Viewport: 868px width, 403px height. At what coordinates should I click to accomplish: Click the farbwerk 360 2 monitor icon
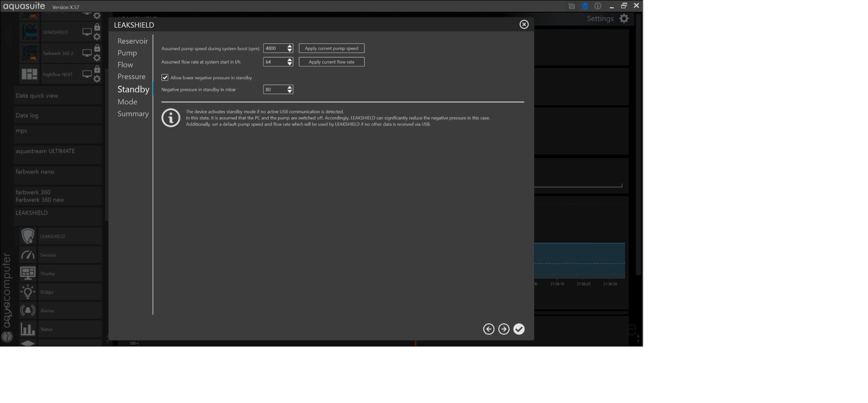[87, 53]
